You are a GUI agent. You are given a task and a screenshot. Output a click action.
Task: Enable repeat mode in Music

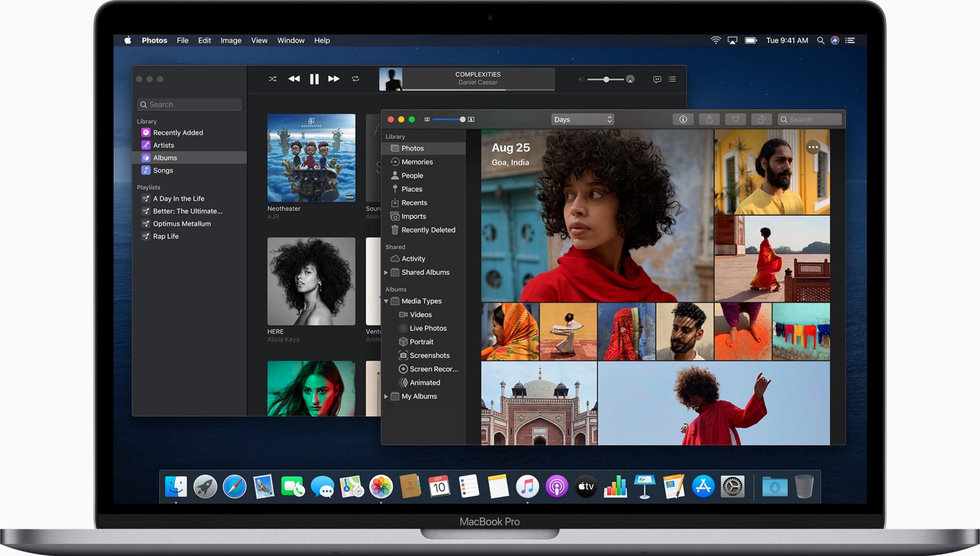point(355,79)
